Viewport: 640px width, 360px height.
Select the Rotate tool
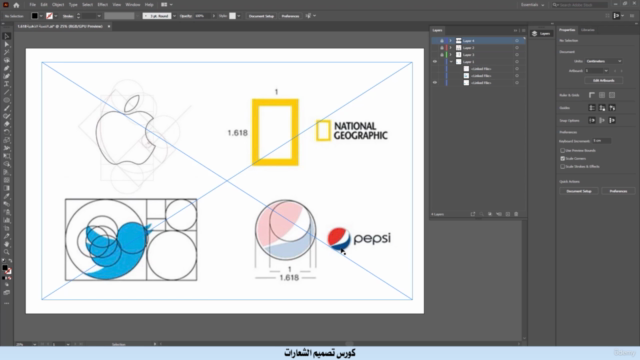[x=7, y=132]
